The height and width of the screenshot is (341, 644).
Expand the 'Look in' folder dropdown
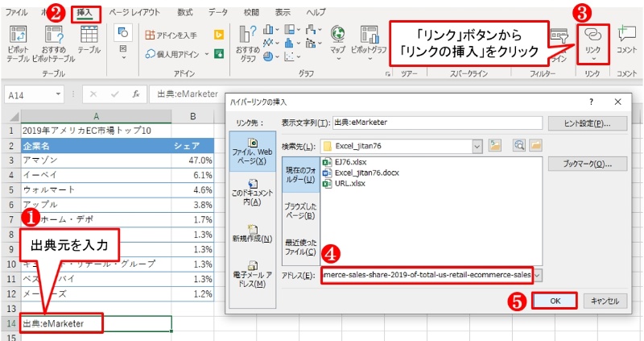pyautogui.click(x=477, y=146)
